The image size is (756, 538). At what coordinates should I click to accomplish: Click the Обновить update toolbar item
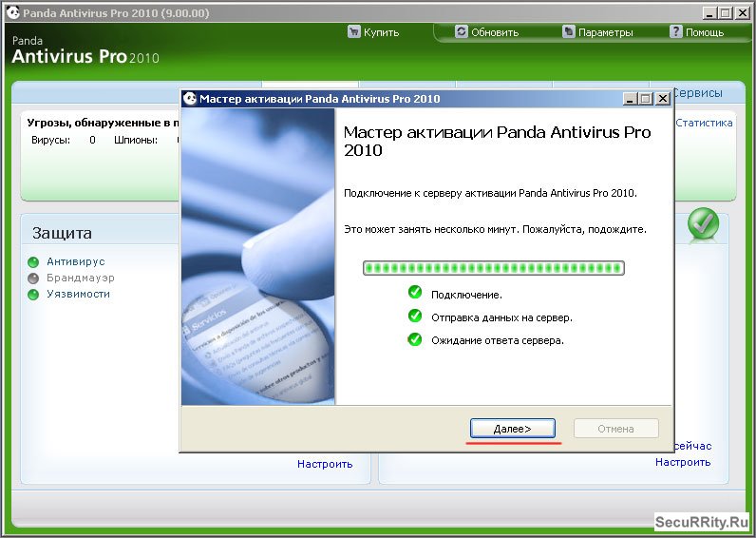486,32
